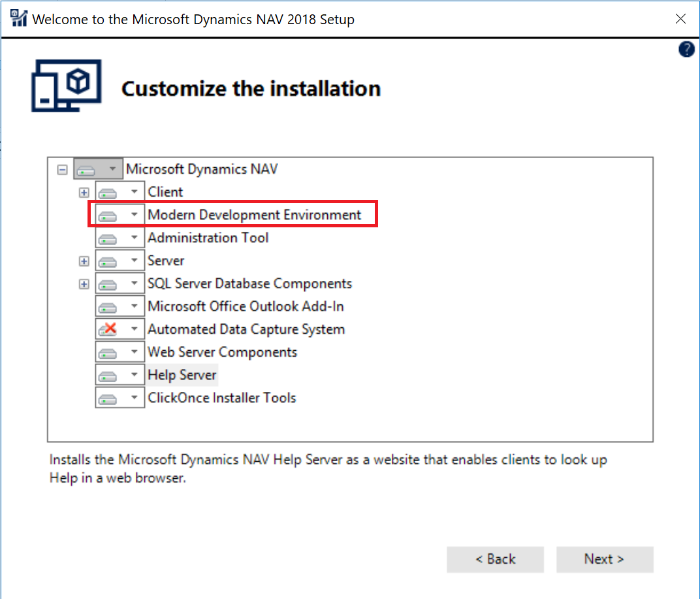Screen dimensions: 700x599
Task: Open the dropdown for SQL Server Database Components
Action: tap(135, 283)
